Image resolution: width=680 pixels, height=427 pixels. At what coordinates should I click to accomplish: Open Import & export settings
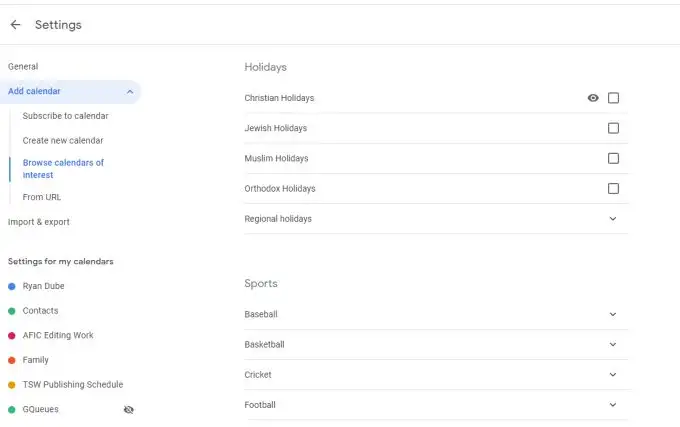pos(39,222)
